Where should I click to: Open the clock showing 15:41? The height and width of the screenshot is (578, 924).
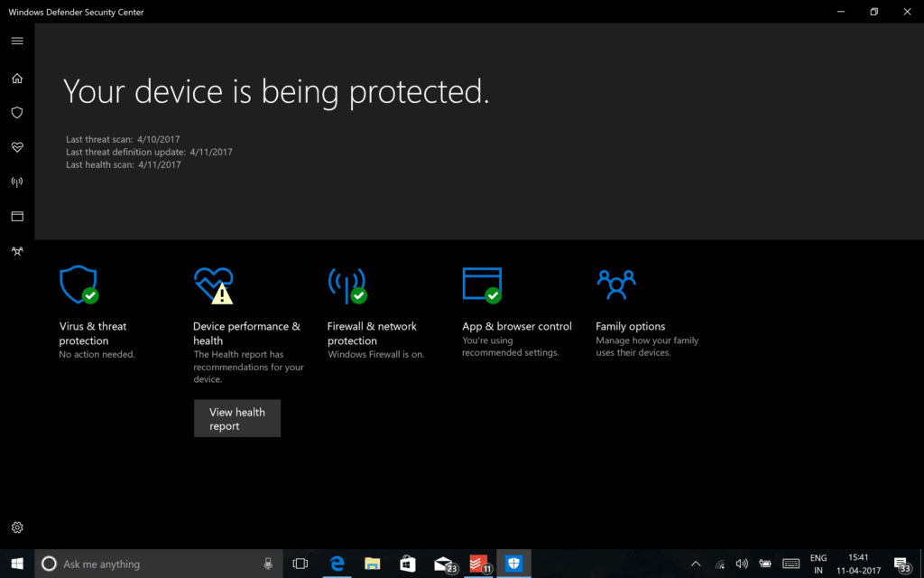point(859,564)
